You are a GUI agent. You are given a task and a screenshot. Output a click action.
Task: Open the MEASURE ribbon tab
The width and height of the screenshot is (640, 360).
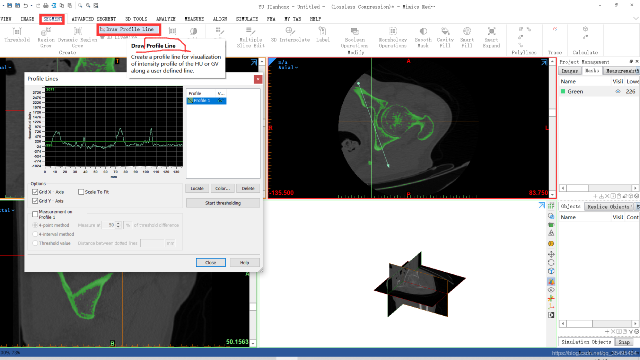[x=194, y=19]
